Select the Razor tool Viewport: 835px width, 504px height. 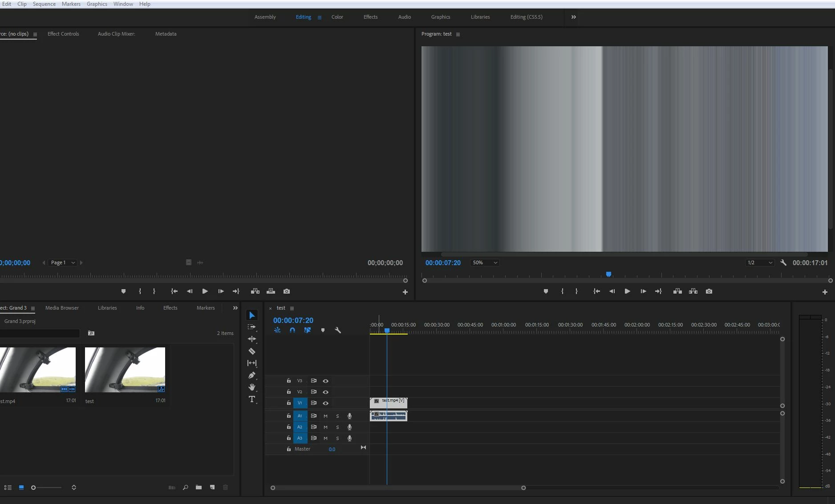click(x=252, y=351)
